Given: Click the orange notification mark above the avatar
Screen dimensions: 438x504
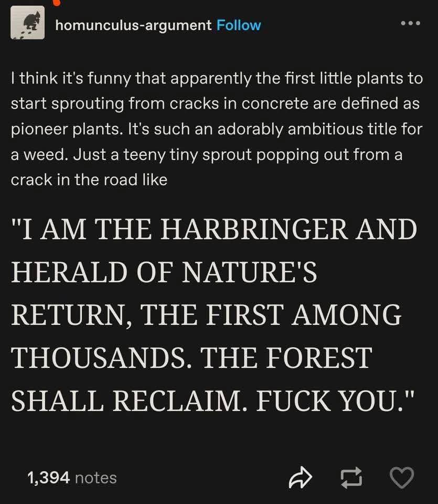Looking at the screenshot, I should (x=57, y=3).
